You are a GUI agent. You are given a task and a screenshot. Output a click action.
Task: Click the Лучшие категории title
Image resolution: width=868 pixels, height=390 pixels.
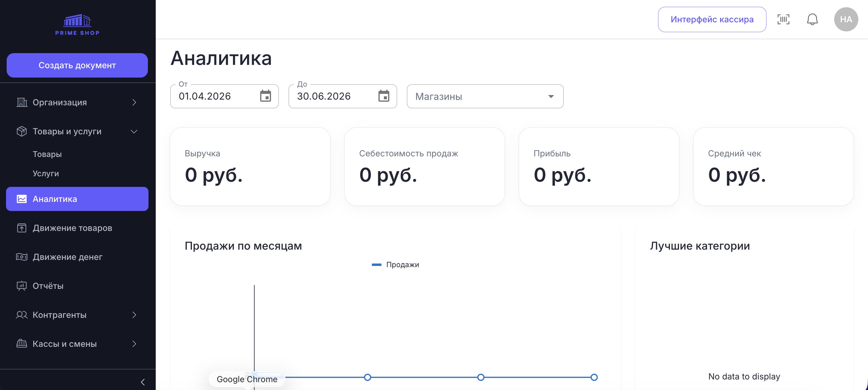pos(700,246)
